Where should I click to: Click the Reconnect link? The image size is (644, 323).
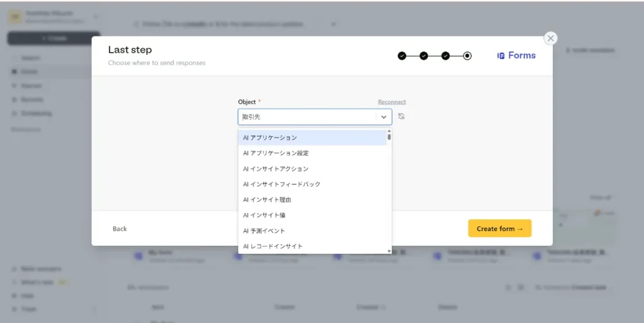pyautogui.click(x=392, y=102)
